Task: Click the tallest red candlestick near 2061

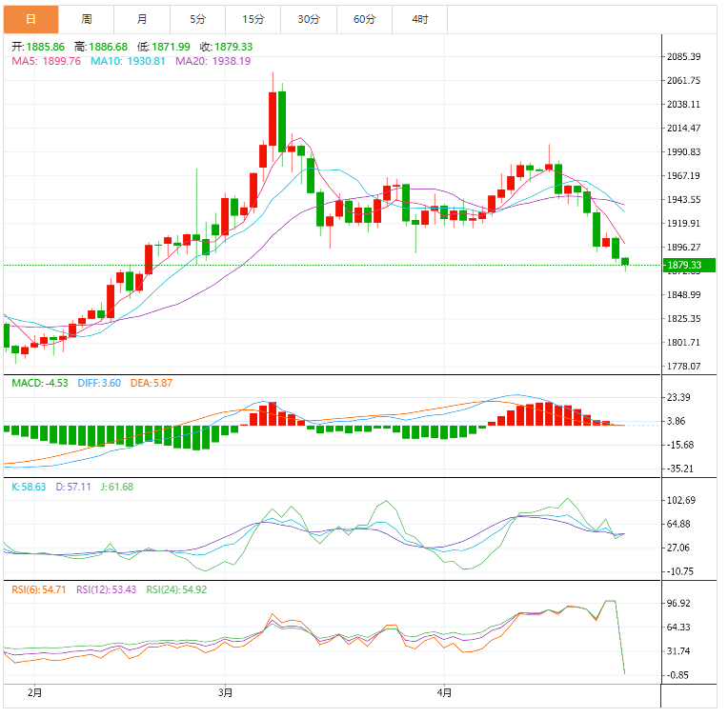Action: [x=273, y=119]
